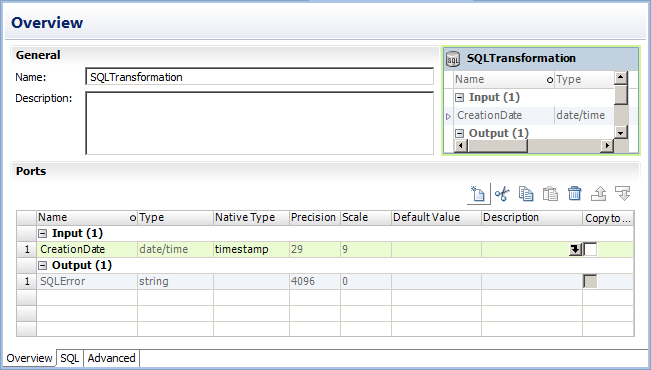Click into the Description text area
Image resolution: width=651 pixels, height=370 pixels.
click(260, 123)
